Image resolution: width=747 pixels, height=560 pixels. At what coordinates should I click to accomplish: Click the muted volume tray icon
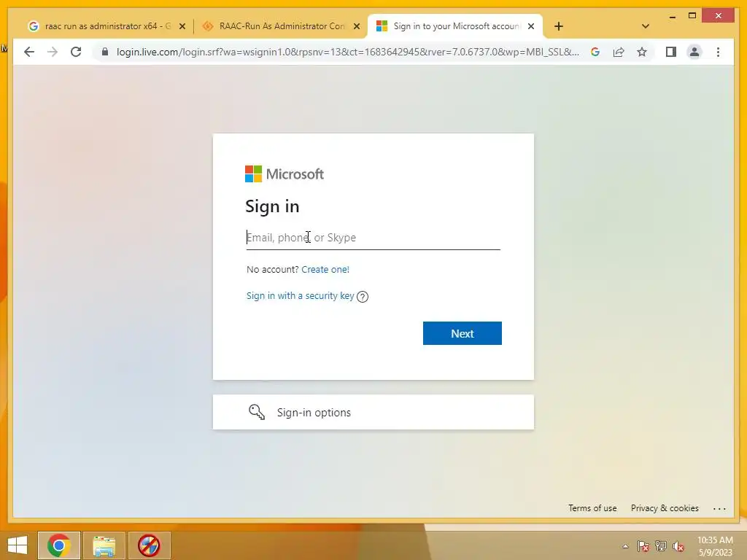click(x=678, y=546)
